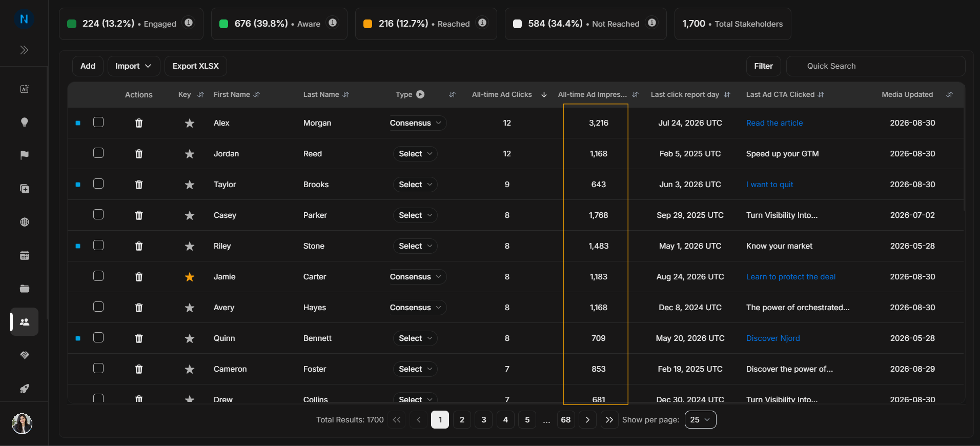Click the Export XLSX button
The height and width of the screenshot is (446, 980).
[x=196, y=66]
